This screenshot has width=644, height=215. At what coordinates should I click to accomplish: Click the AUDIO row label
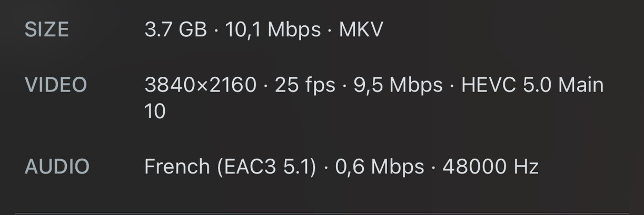57,167
